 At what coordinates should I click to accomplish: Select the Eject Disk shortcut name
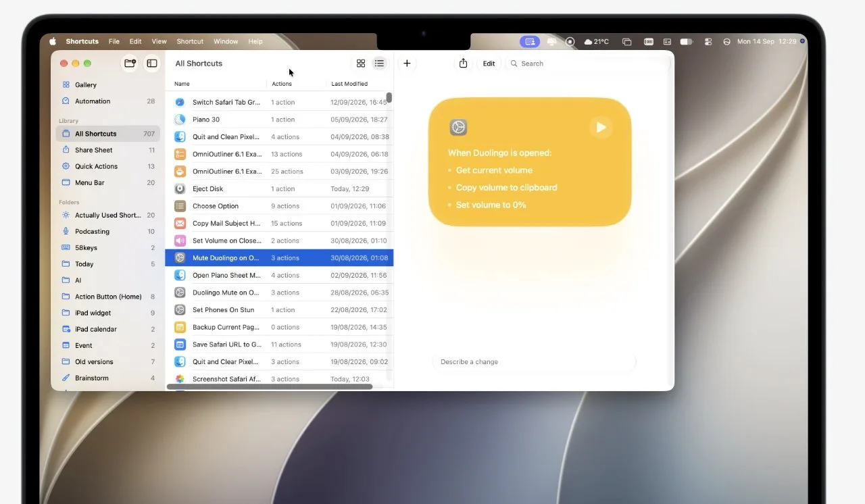207,188
